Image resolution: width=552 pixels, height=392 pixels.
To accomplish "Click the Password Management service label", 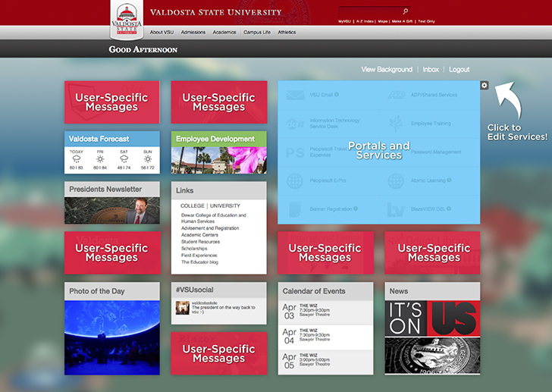I will (x=436, y=152).
